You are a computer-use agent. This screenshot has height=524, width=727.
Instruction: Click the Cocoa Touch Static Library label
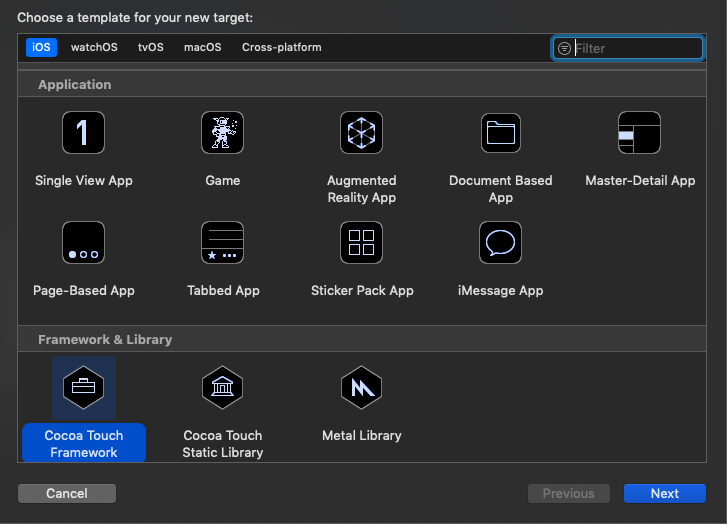(x=223, y=444)
